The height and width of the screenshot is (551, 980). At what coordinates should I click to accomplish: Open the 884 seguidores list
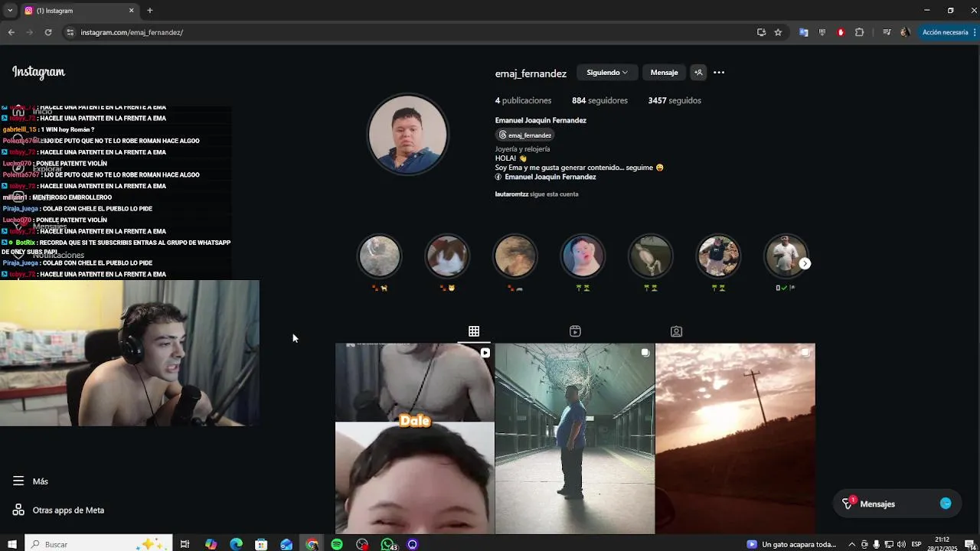[x=599, y=101]
